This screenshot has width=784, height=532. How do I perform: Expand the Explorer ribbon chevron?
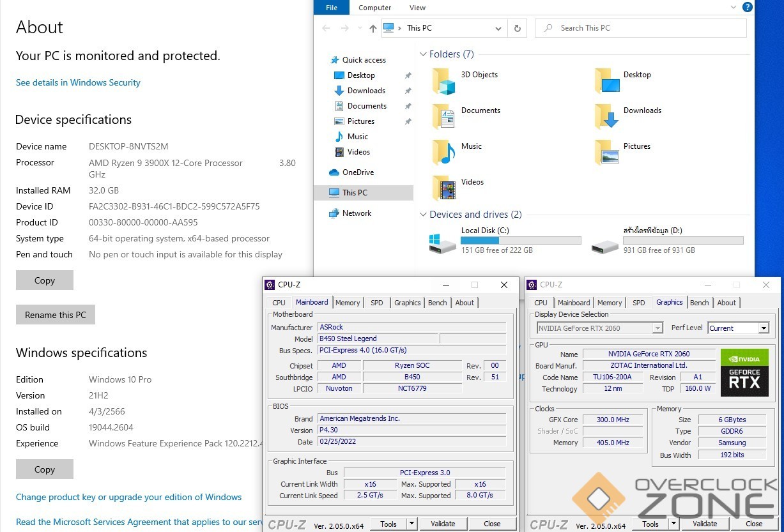(733, 8)
